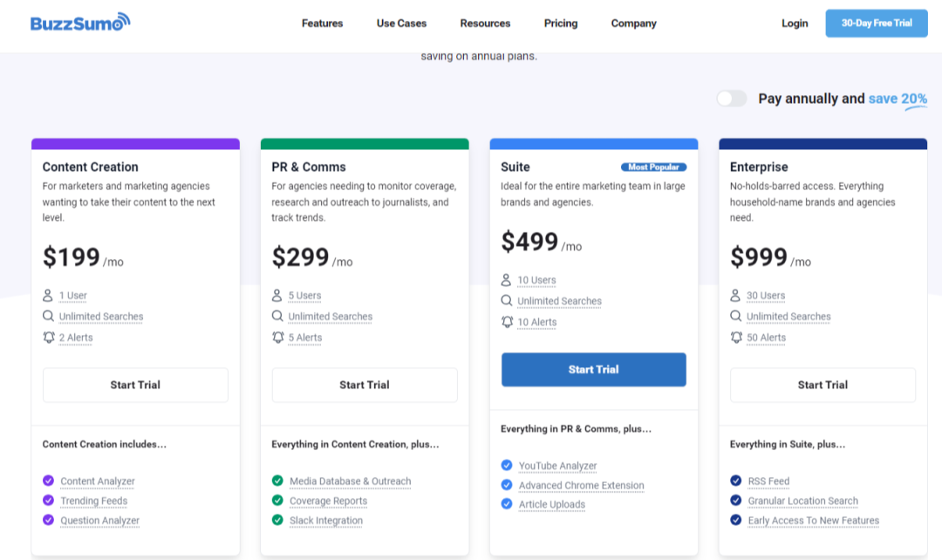Click the 1 User label

click(x=72, y=296)
